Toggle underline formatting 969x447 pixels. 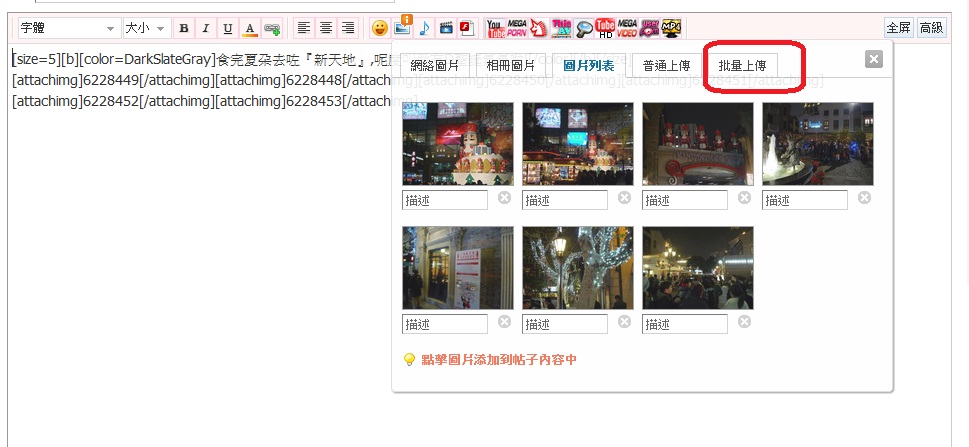228,28
